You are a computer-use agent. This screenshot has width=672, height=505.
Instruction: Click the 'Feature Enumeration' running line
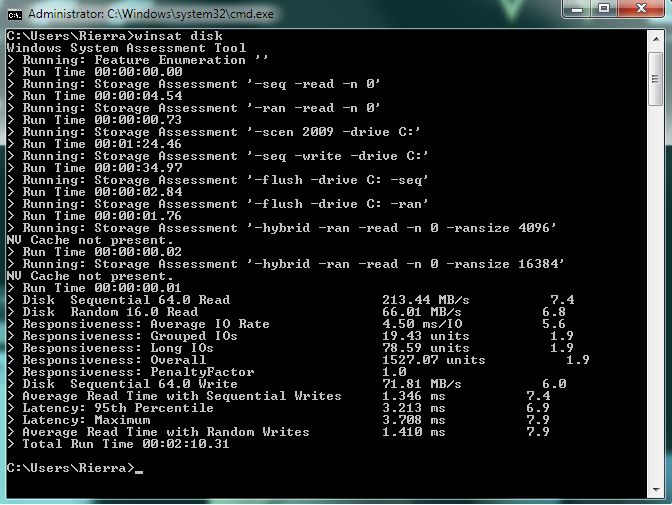[x=138, y=60]
